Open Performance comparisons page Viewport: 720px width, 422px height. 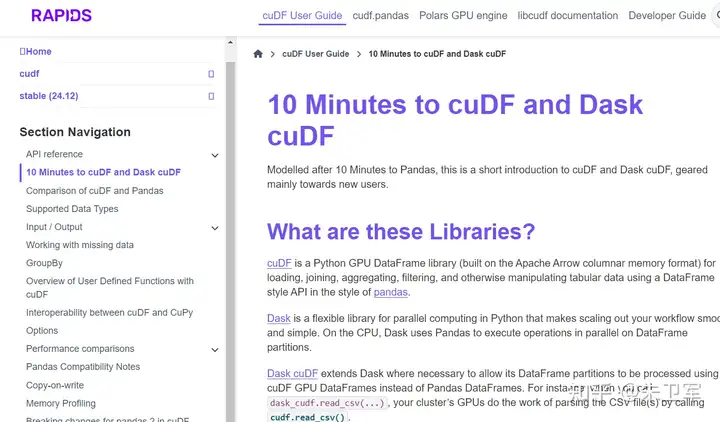click(80, 349)
